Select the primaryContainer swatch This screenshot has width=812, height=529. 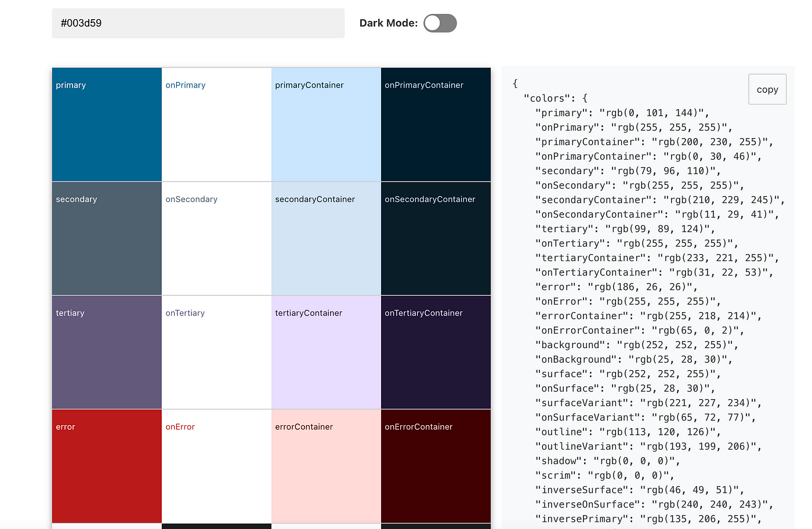(326, 125)
